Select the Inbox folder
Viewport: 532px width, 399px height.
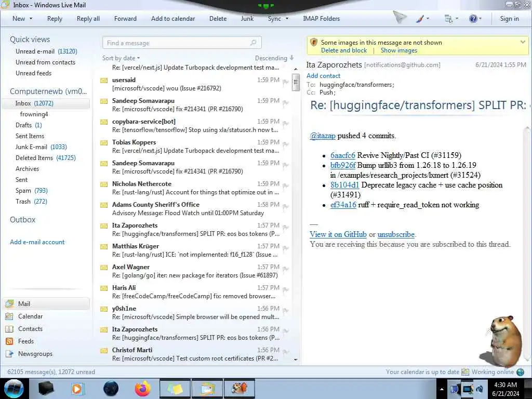pyautogui.click(x=46, y=103)
